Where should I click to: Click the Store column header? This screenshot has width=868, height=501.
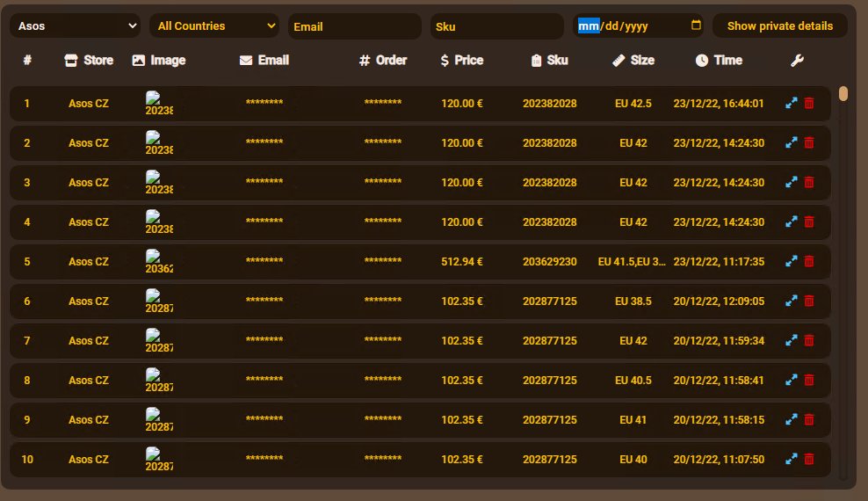[89, 61]
